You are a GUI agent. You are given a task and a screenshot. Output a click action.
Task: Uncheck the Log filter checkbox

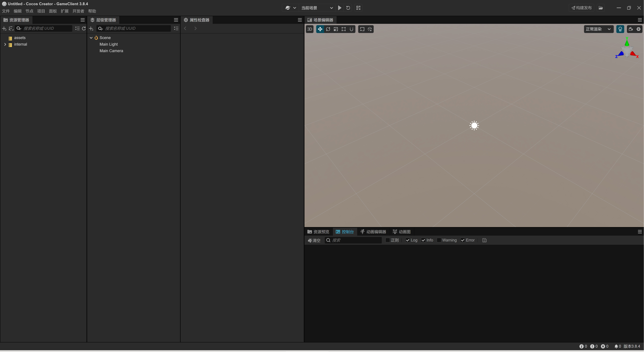pos(407,240)
